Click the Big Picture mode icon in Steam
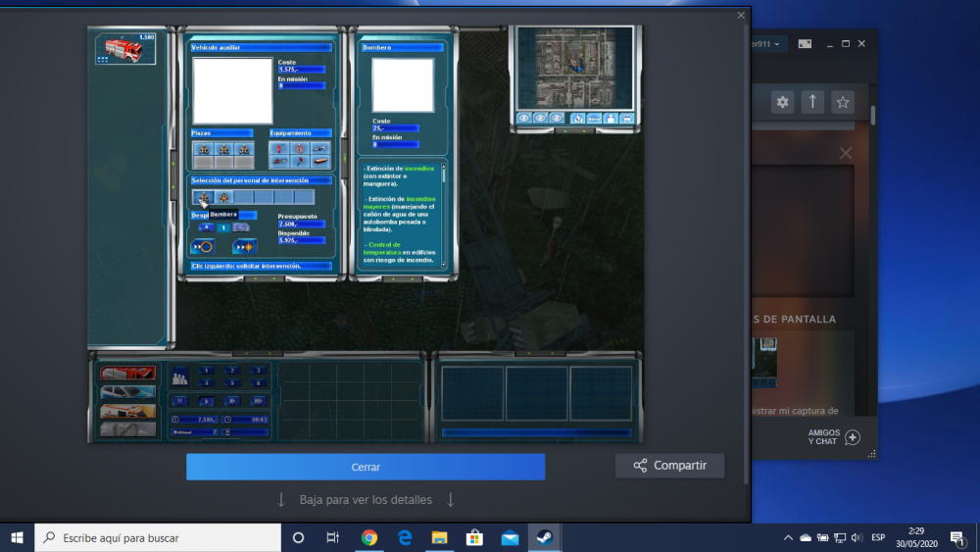The width and height of the screenshot is (980, 552). click(x=805, y=44)
